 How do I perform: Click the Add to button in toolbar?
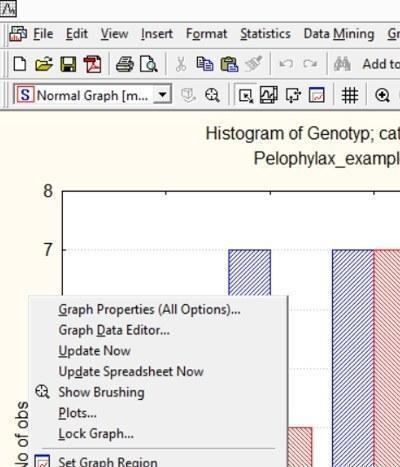click(x=381, y=64)
